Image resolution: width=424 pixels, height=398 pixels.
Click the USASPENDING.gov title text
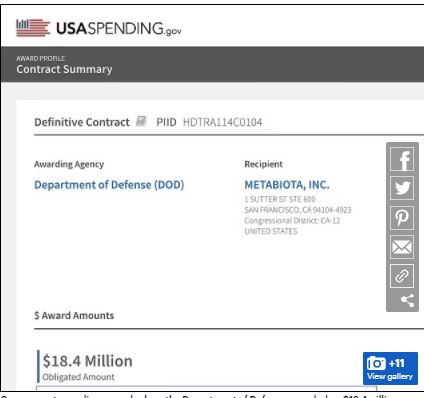pos(119,28)
